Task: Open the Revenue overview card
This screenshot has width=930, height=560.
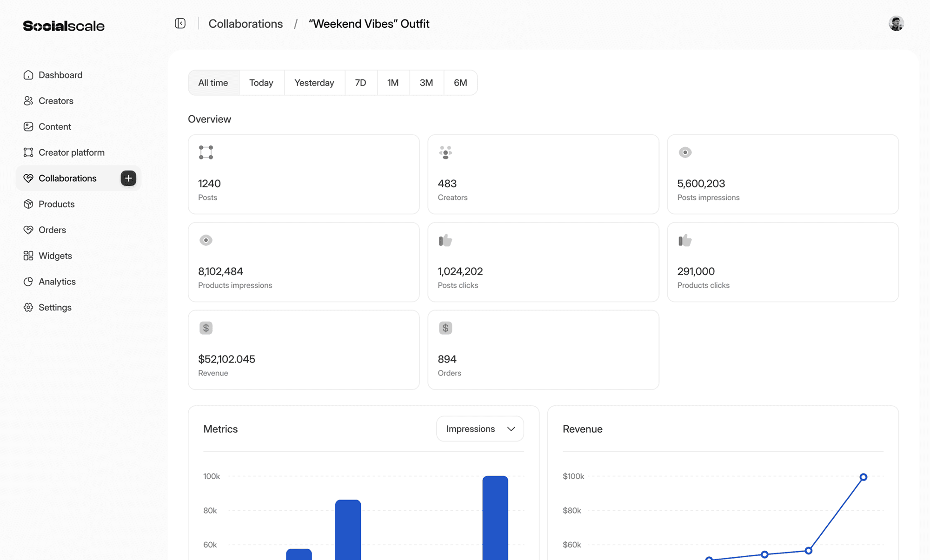Action: (304, 350)
